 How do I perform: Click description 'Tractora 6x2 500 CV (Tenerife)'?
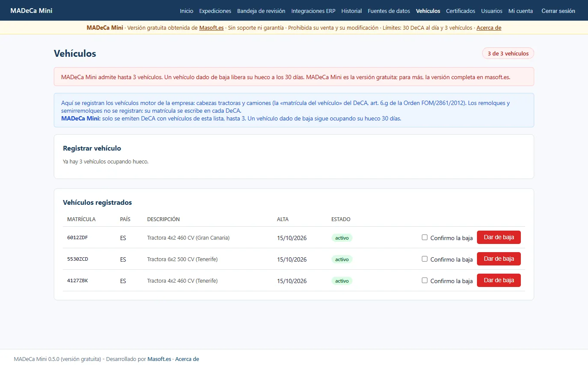(x=183, y=259)
